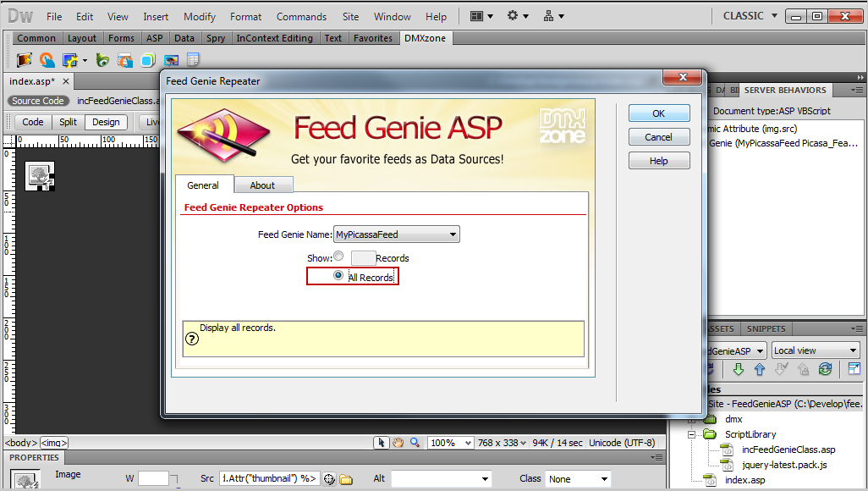This screenshot has width=868, height=491.
Task: Switch to the Spry insert tab
Action: point(216,38)
